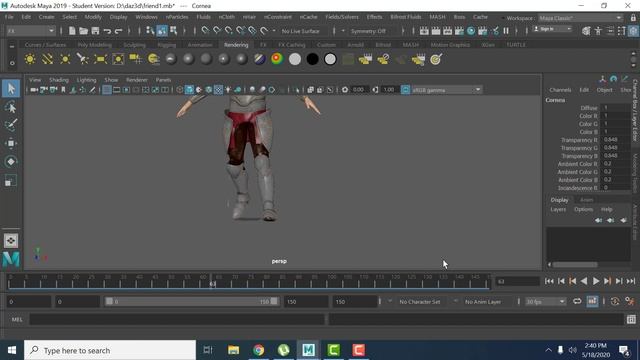The image size is (640, 360).
Task: Create a point light from shelf
Action: (x=65, y=59)
